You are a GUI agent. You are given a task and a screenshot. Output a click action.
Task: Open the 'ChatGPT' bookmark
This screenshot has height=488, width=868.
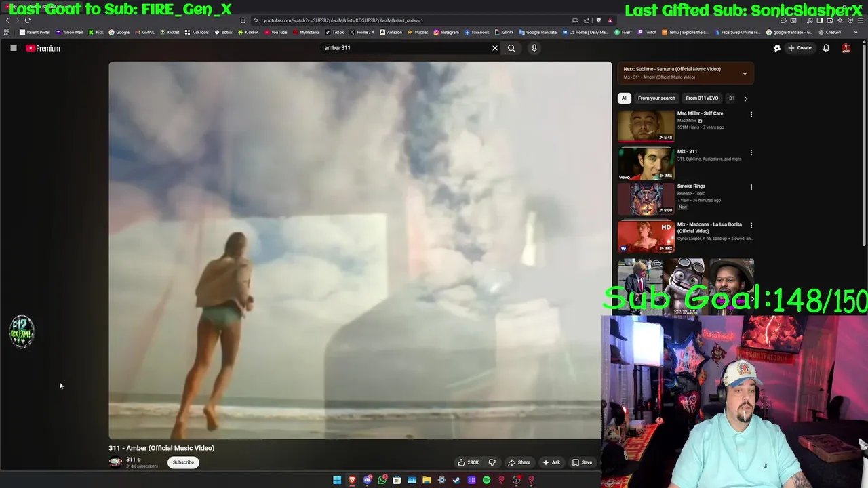click(830, 32)
